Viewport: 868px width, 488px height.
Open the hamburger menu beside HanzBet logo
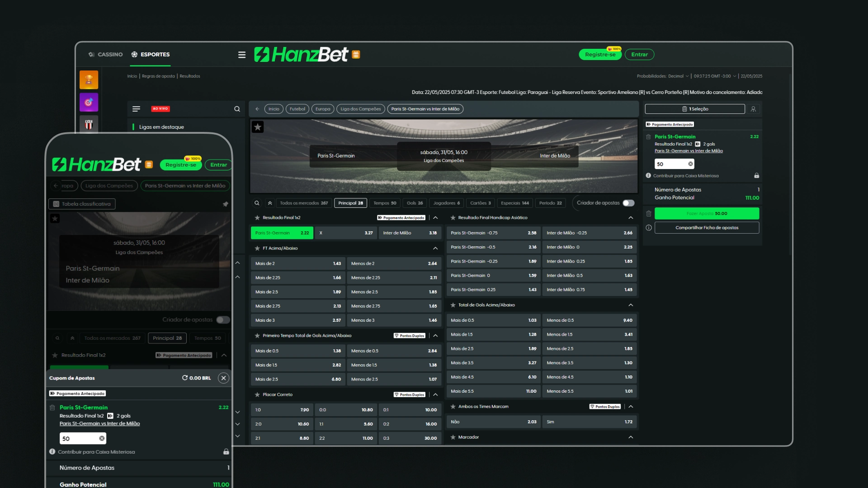tap(242, 55)
